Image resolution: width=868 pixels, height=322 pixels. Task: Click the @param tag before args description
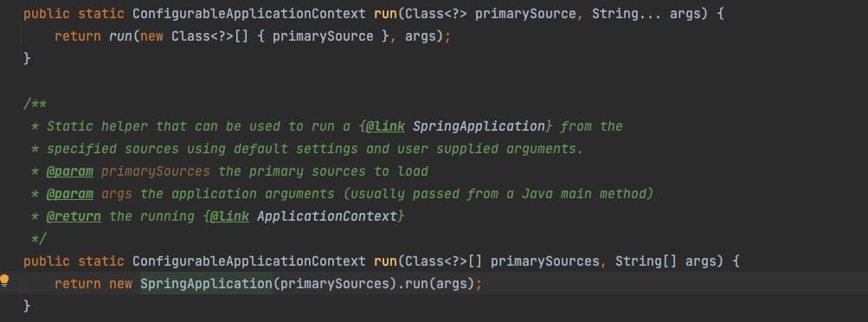(70, 194)
